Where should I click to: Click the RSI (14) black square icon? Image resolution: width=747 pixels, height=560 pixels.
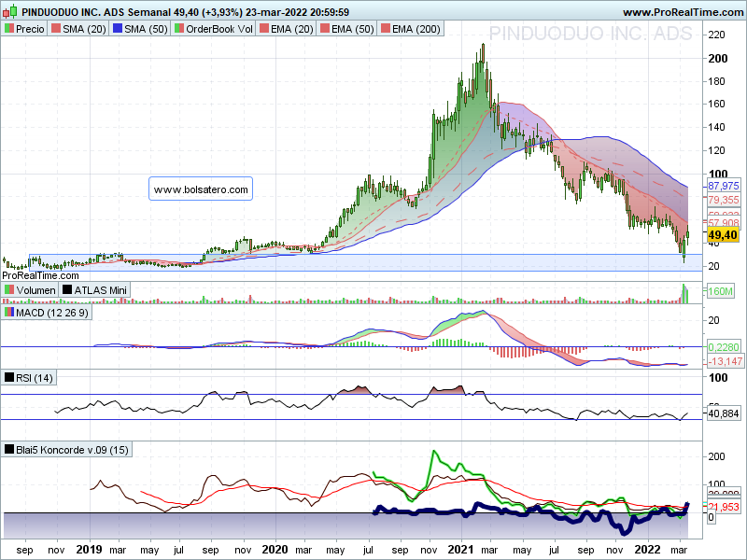pos(9,378)
